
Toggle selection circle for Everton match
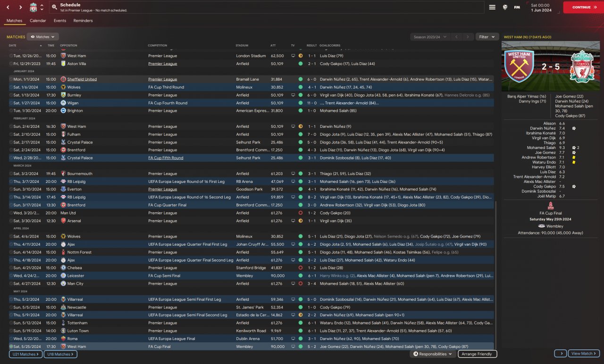click(x=11, y=189)
